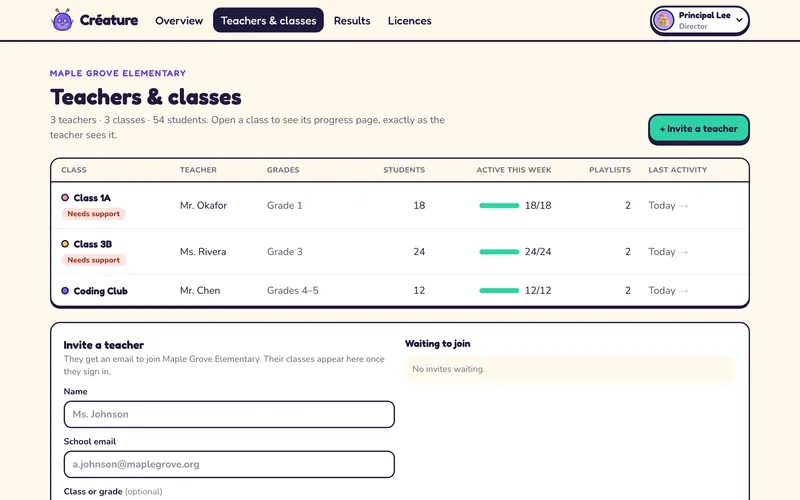The height and width of the screenshot is (500, 800).
Task: Click the Needs support badge under Class 1A
Action: [94, 214]
